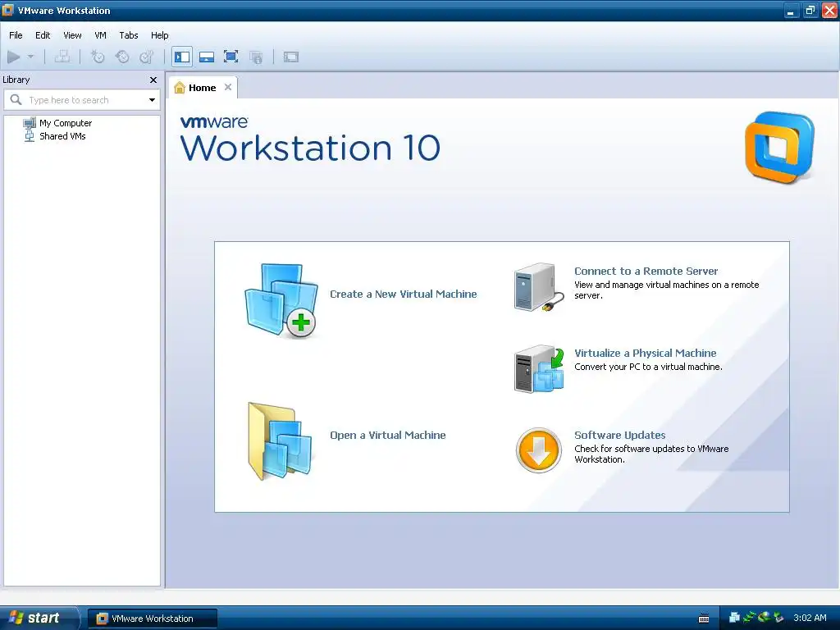Click the magnifier icon in Library search
This screenshot has width=840, height=630.
tap(16, 99)
